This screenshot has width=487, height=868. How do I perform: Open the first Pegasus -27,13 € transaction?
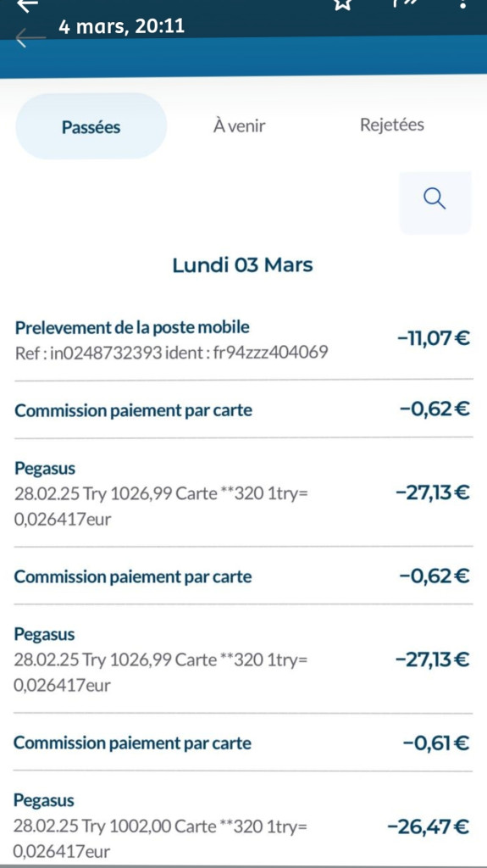pos(244,493)
